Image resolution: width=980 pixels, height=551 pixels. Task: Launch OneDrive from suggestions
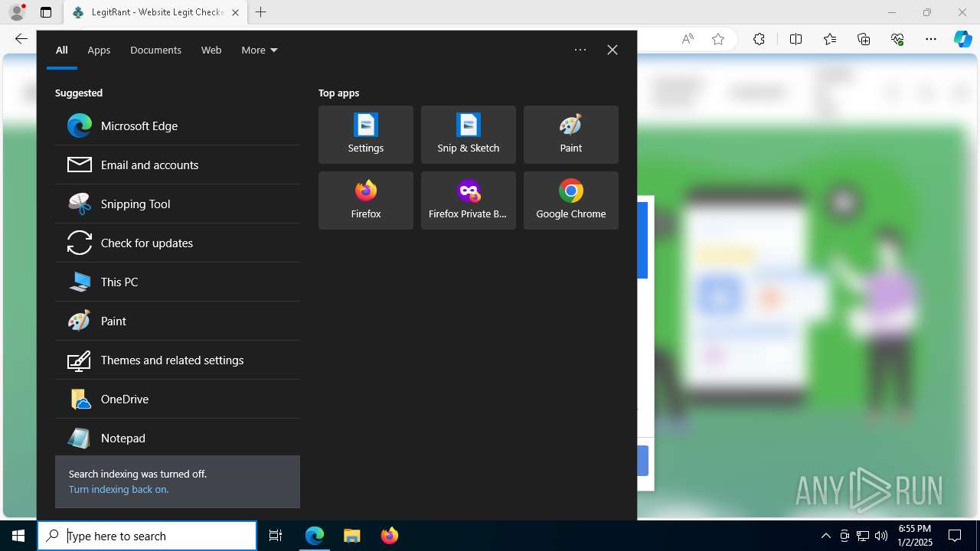(x=178, y=399)
